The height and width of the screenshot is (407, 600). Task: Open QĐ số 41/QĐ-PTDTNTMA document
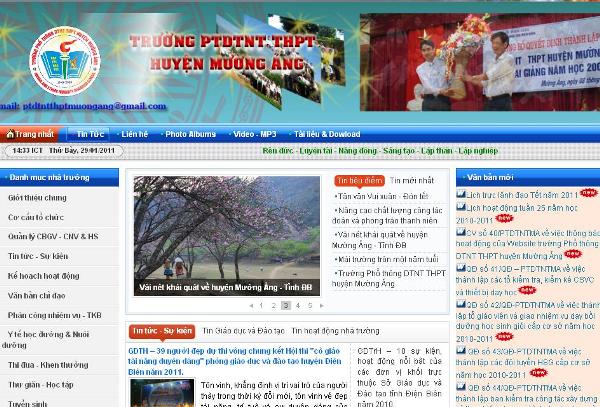click(x=525, y=280)
